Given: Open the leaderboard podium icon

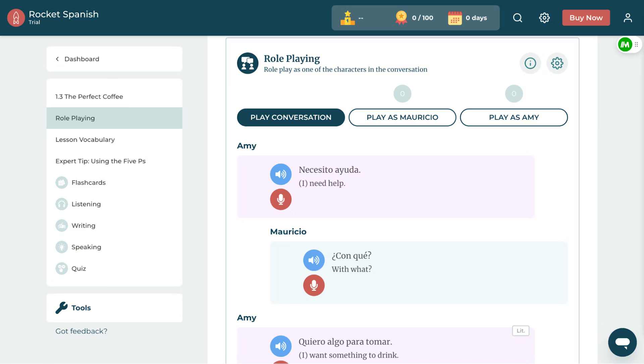Looking at the screenshot, I should pyautogui.click(x=347, y=18).
